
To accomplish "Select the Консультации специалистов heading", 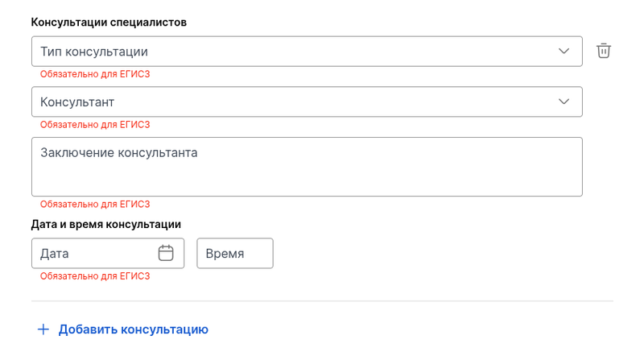I will 109,23.
